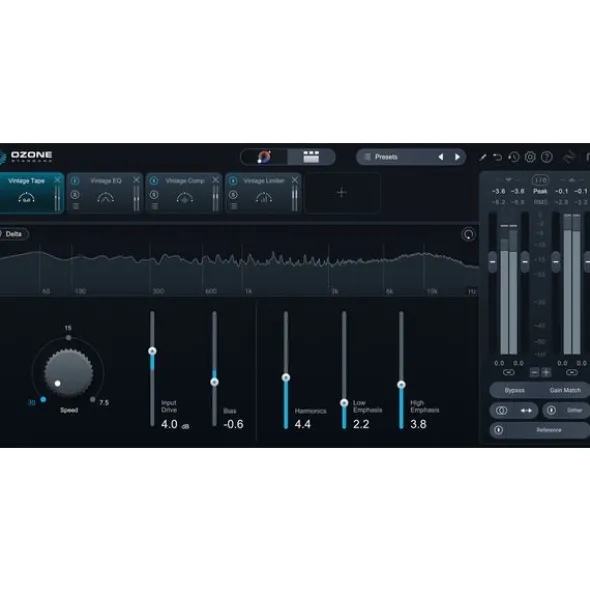
Task: Open Vintage Comp module preset list icon
Action: pos(154,206)
